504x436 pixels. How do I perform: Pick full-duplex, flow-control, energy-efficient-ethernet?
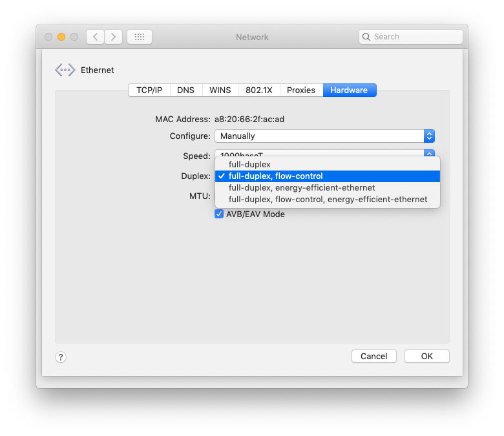tap(328, 200)
